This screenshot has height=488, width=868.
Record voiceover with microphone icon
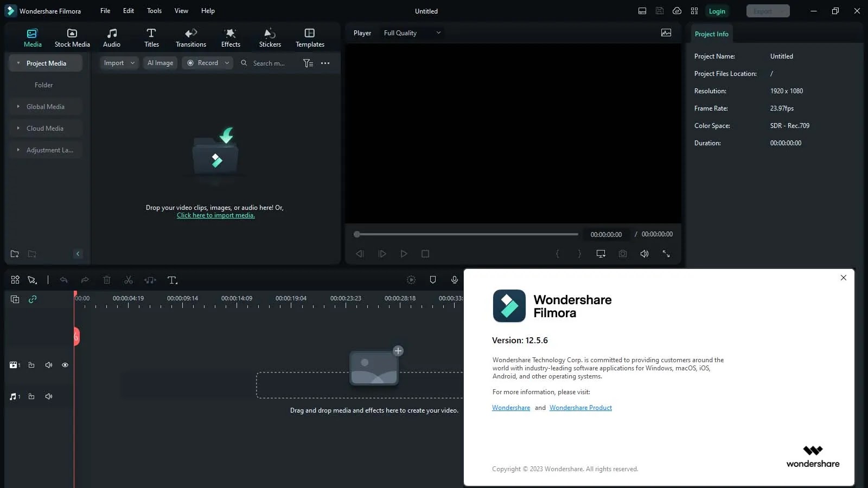pyautogui.click(x=455, y=280)
